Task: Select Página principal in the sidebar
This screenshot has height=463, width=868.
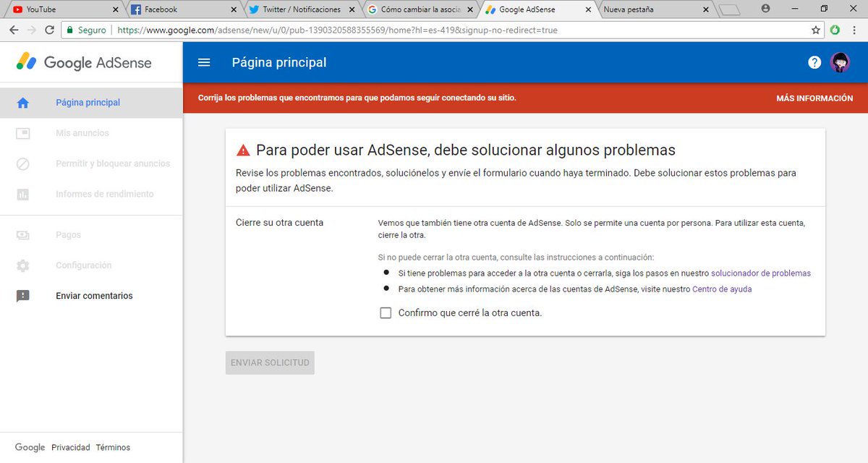Action: tap(91, 103)
